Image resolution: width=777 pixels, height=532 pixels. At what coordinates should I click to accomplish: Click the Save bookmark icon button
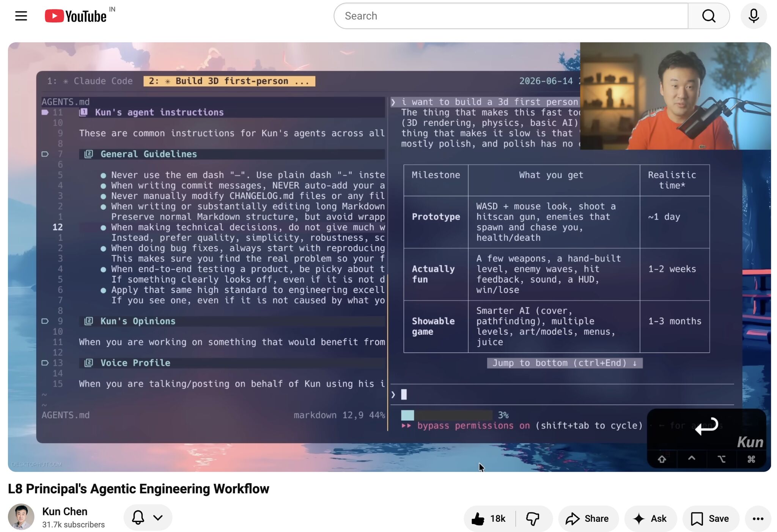(x=710, y=518)
